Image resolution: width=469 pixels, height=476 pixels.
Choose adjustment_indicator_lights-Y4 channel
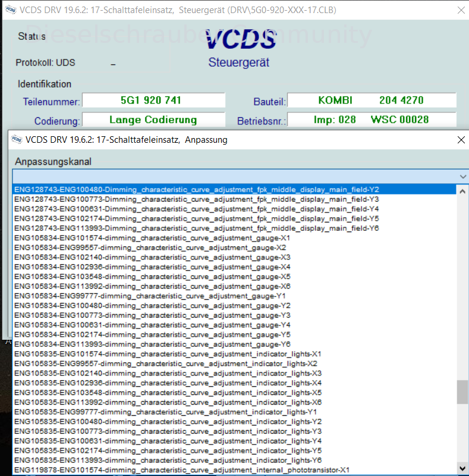[x=234, y=441]
